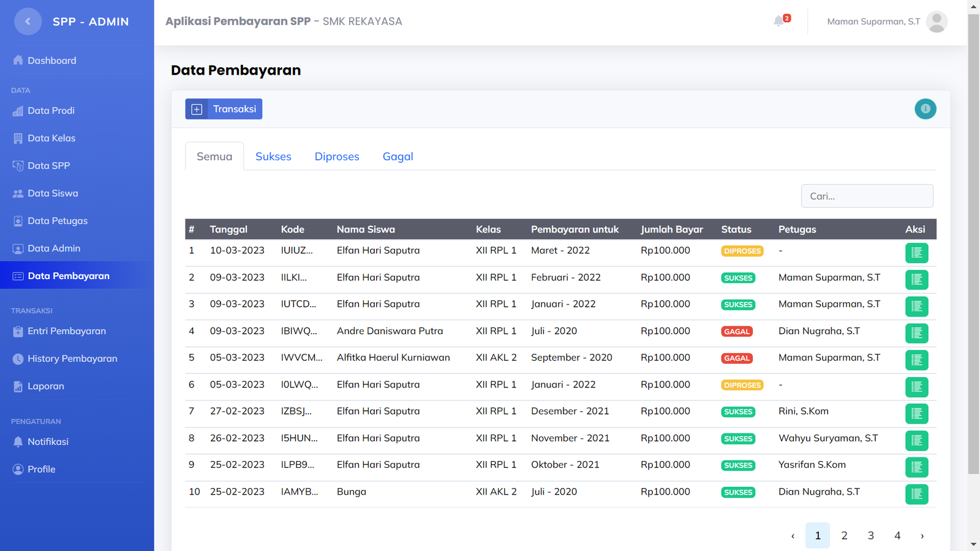Go to next page with right chevron
This screenshot has height=551, width=980.
[922, 536]
